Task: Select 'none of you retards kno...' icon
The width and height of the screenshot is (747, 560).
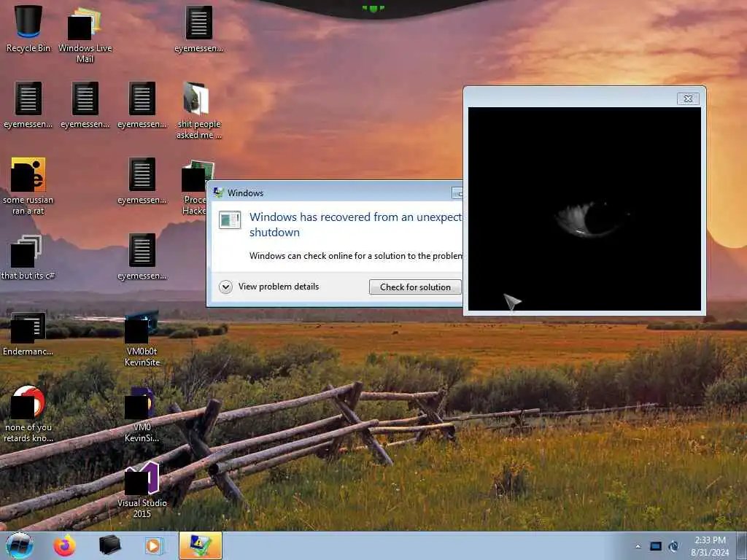Action: [x=28, y=414]
